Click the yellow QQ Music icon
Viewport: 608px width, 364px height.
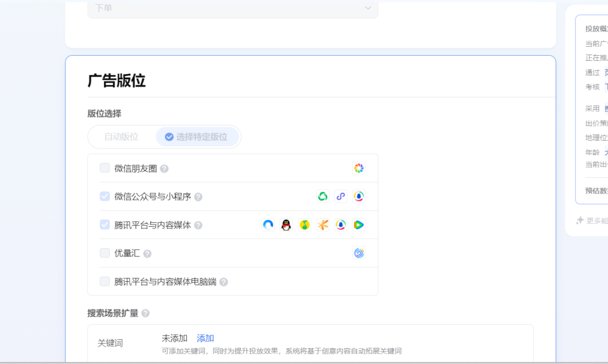click(305, 225)
